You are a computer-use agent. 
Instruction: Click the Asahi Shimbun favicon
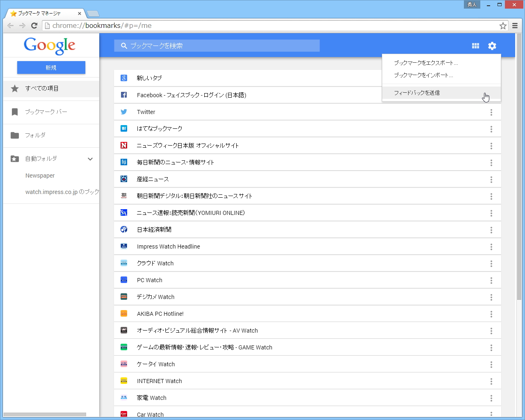[x=123, y=196]
